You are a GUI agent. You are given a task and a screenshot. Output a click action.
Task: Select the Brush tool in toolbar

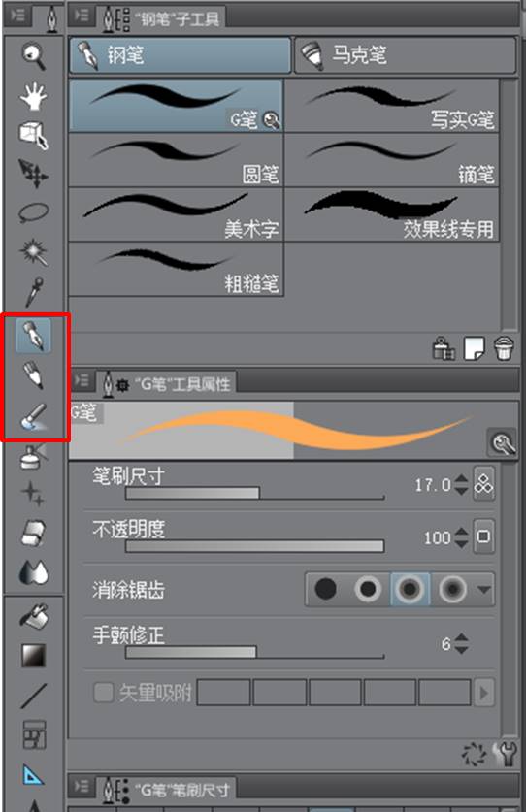pyautogui.click(x=34, y=416)
